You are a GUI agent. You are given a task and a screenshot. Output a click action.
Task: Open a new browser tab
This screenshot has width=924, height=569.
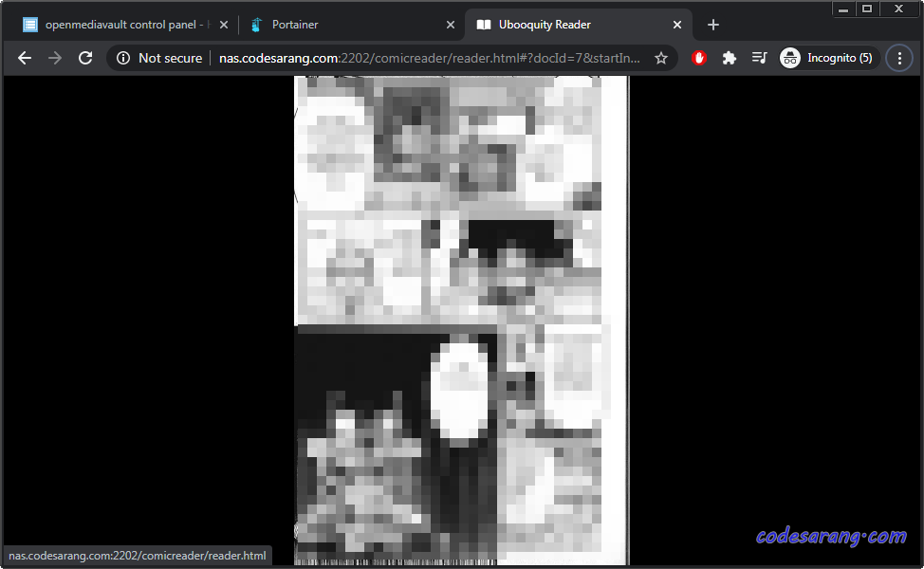point(713,25)
